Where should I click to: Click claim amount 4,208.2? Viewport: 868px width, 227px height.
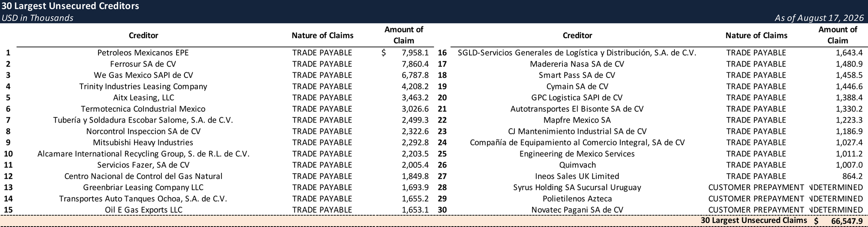tap(415, 87)
